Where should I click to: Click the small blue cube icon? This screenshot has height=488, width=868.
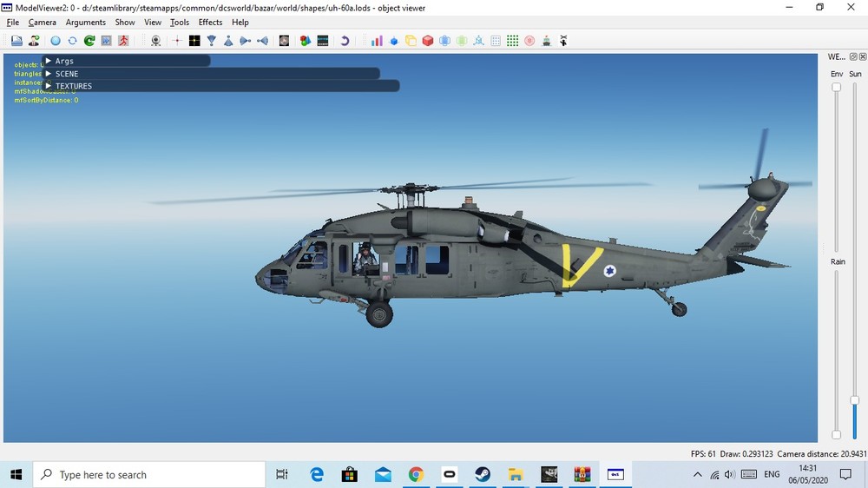(394, 41)
